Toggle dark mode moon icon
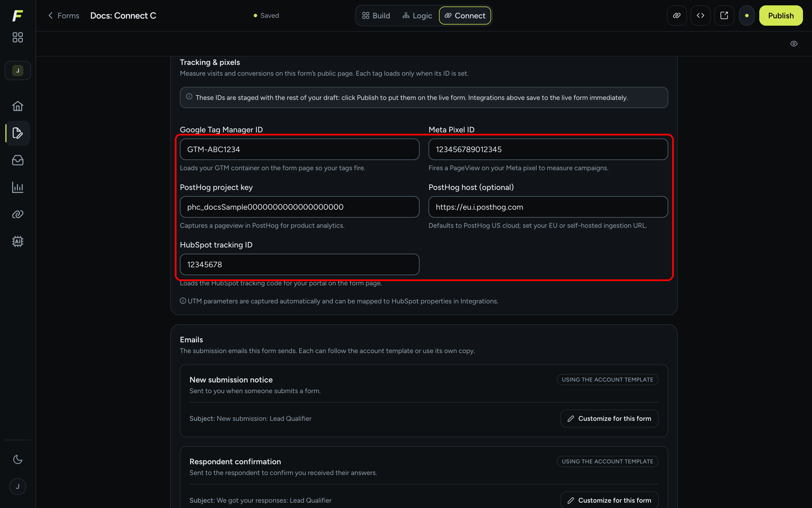Screen dimensions: 812x508 pos(17,459)
